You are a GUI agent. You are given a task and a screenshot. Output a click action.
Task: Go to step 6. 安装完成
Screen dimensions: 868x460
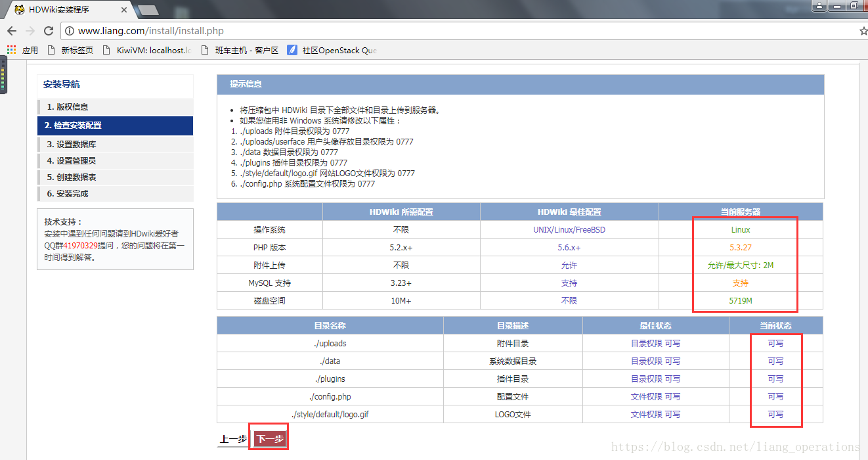[115, 194]
